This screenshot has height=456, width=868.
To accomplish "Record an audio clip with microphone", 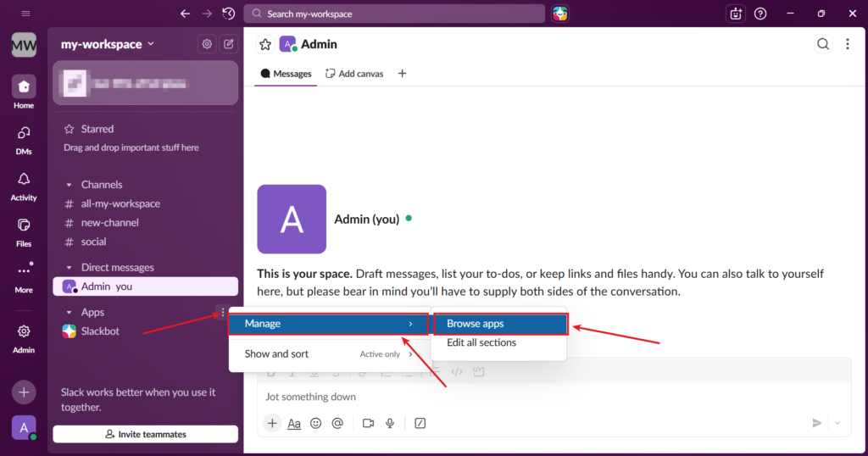I will click(390, 423).
